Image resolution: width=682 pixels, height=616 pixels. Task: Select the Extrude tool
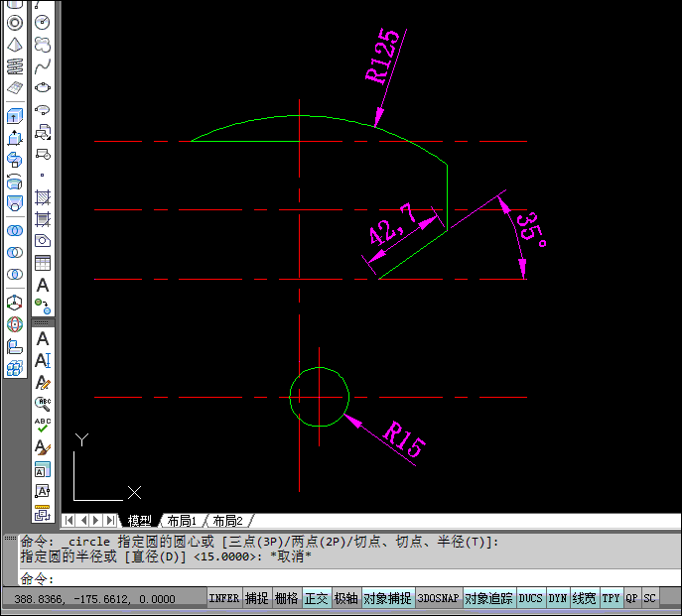pos(15,116)
